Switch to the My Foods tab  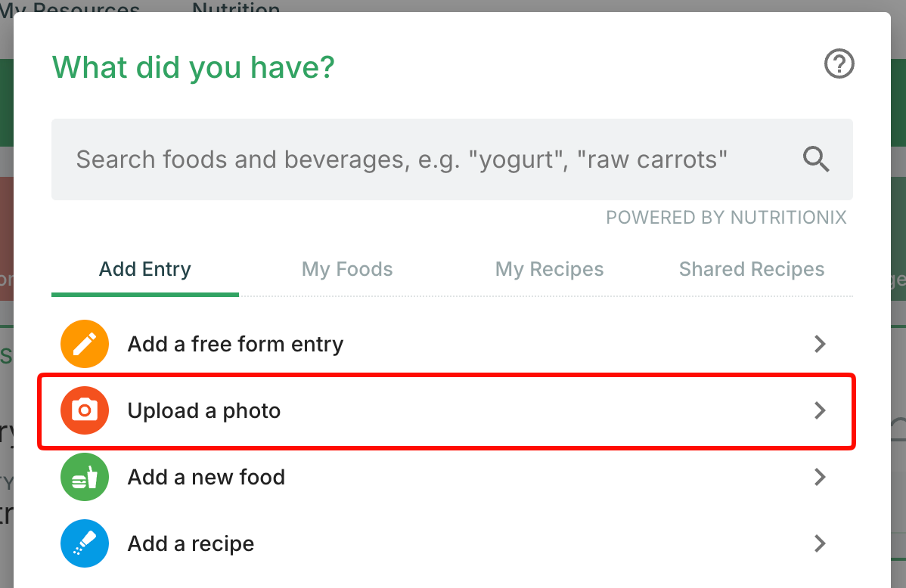click(346, 269)
